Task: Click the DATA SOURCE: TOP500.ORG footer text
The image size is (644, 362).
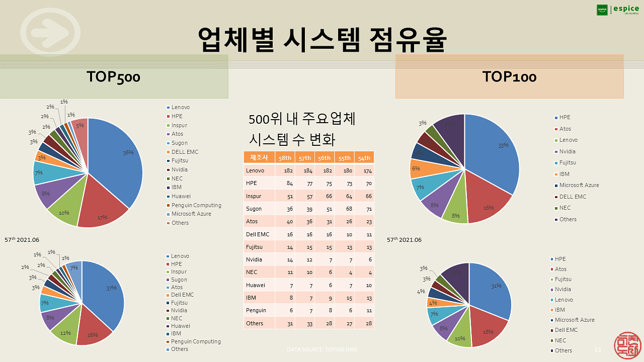Action: click(322, 349)
